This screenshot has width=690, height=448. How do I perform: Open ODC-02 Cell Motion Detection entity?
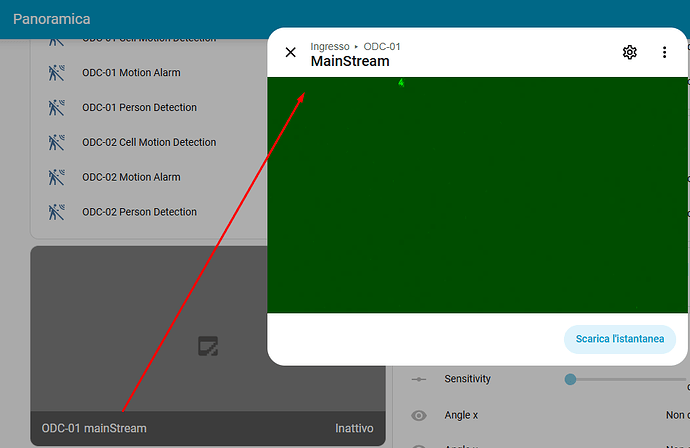[x=149, y=142]
